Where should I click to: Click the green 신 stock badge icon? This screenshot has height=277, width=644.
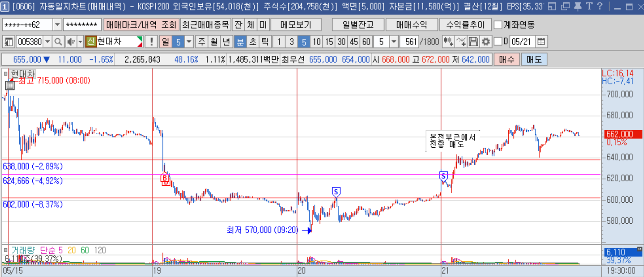click(90, 42)
